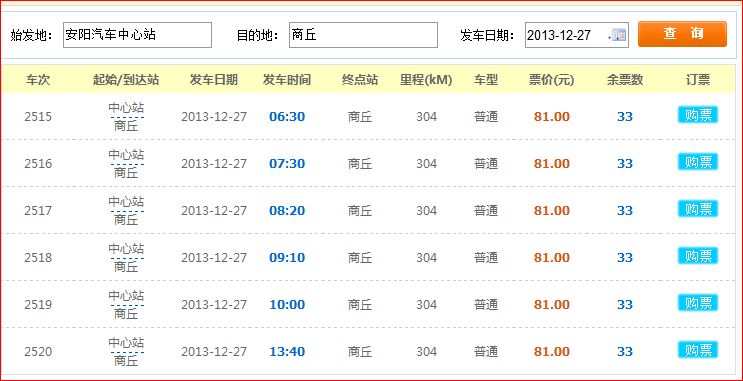This screenshot has width=743, height=381.
Task: Click the 304 mileage in row 2515
Action: click(x=426, y=117)
